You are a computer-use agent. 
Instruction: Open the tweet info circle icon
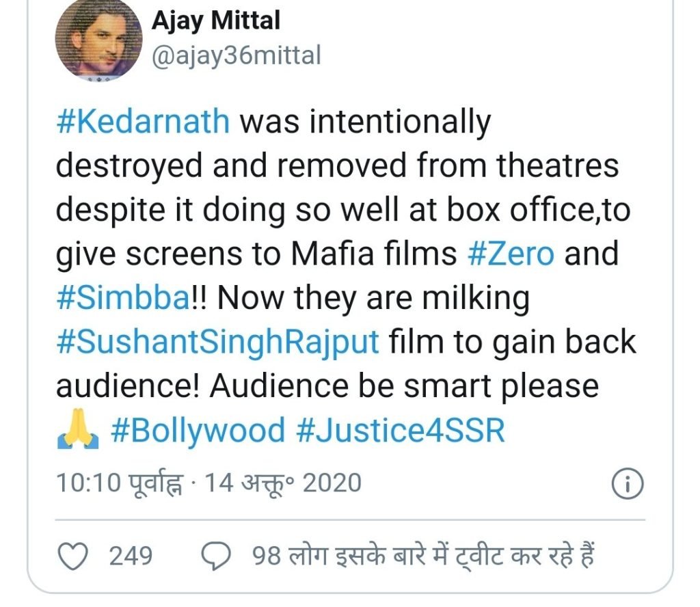point(627,485)
